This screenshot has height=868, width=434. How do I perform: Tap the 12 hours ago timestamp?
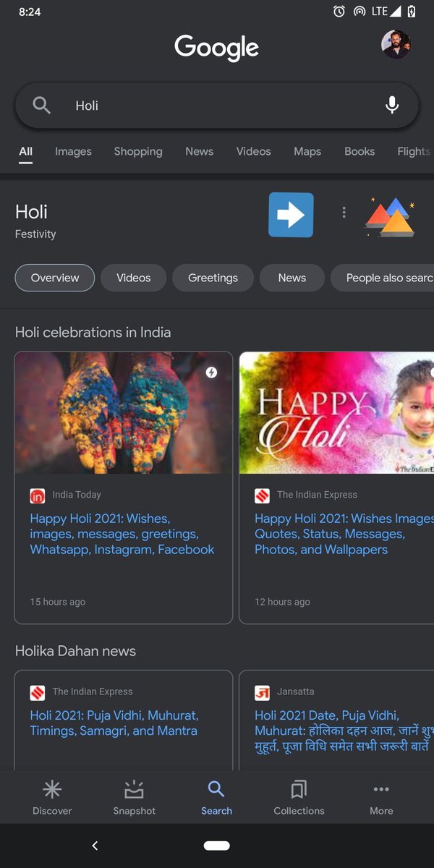point(282,602)
